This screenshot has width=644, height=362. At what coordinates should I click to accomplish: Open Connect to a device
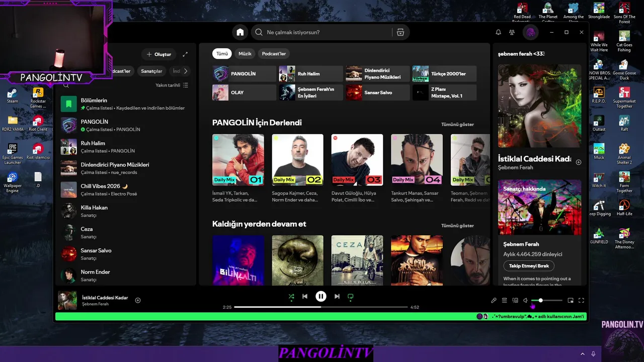[515, 300]
